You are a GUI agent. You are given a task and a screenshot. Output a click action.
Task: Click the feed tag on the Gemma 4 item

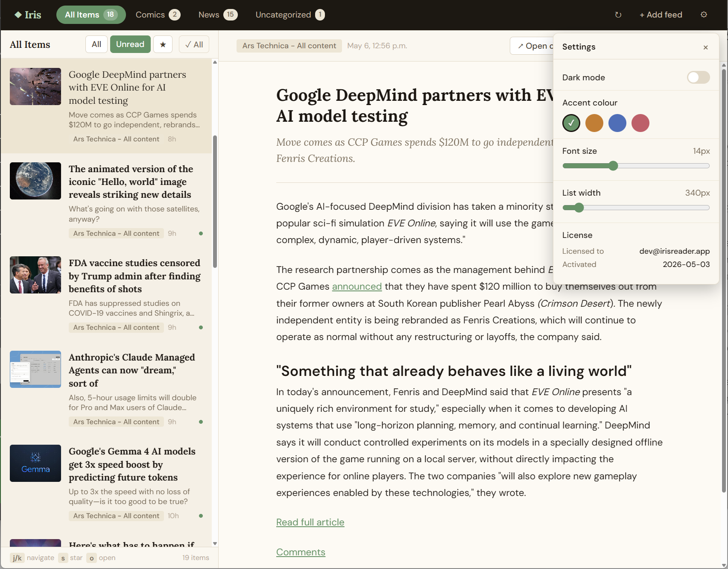[116, 516]
